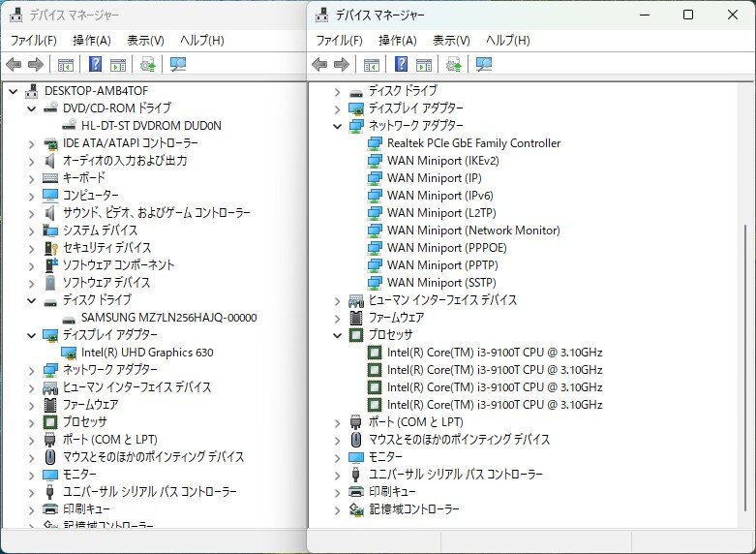The width and height of the screenshot is (756, 554).
Task: Select WAN Miniport (IP) entry
Action: [x=434, y=178]
